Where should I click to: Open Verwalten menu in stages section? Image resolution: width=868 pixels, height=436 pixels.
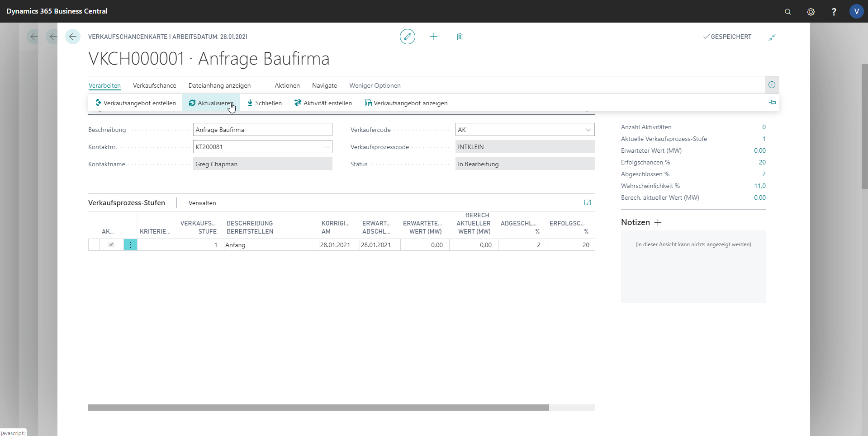coord(202,203)
